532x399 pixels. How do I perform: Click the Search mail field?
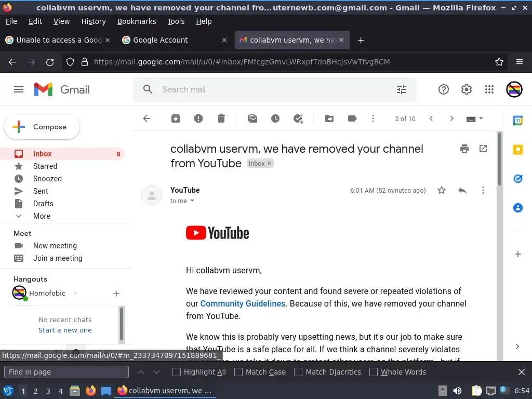coord(275,89)
